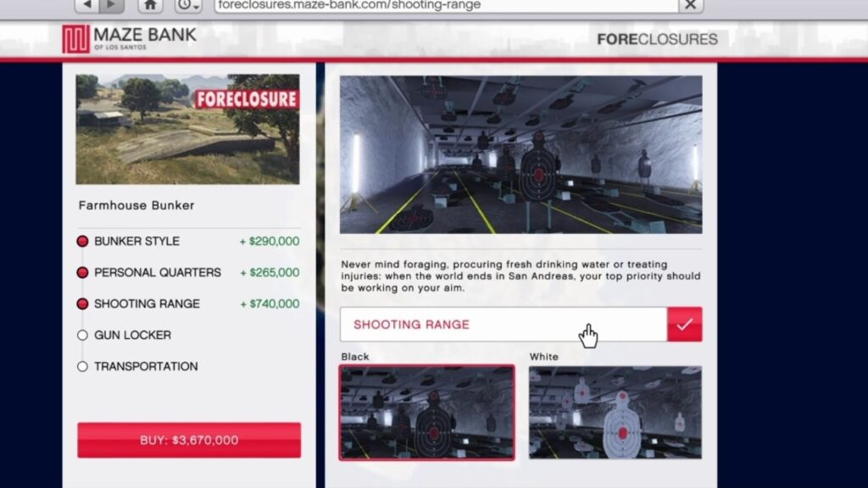
Task: Click the + $290,000 price text
Action: point(270,241)
